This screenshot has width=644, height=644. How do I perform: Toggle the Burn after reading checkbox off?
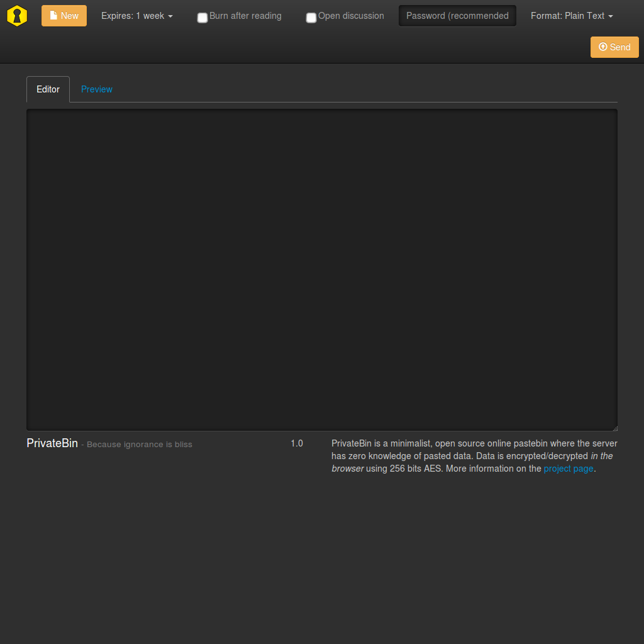click(202, 18)
